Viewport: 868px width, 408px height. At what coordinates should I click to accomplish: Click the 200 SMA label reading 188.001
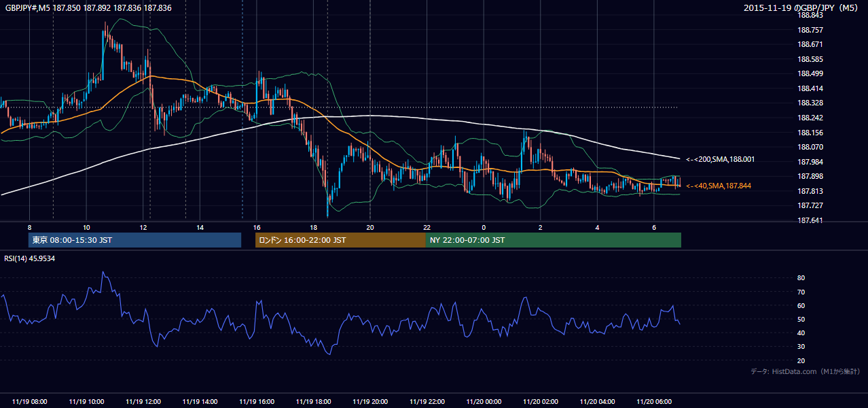pos(720,159)
